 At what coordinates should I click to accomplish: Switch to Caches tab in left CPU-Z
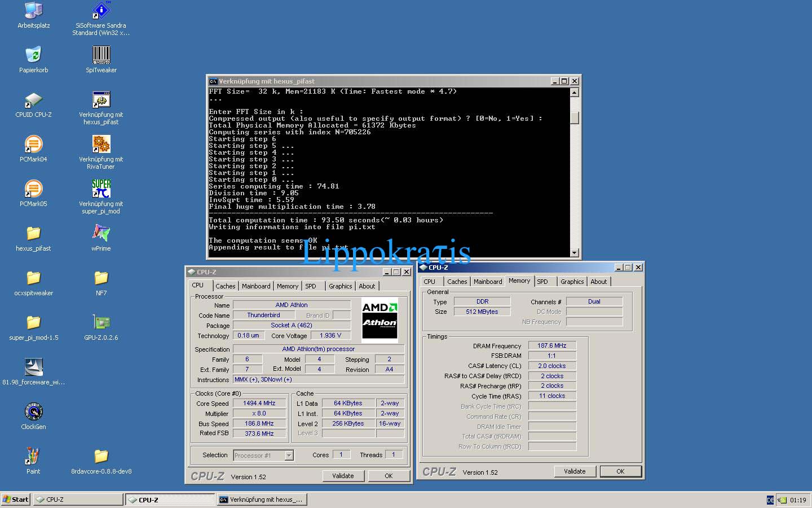point(225,286)
